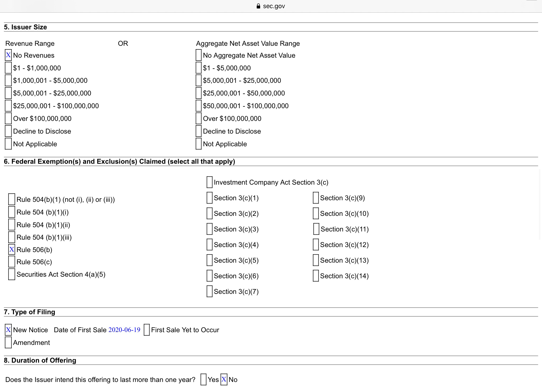
Task: Select $50,000,001 - $100,000,000 net asset checkbox
Action: coord(198,106)
